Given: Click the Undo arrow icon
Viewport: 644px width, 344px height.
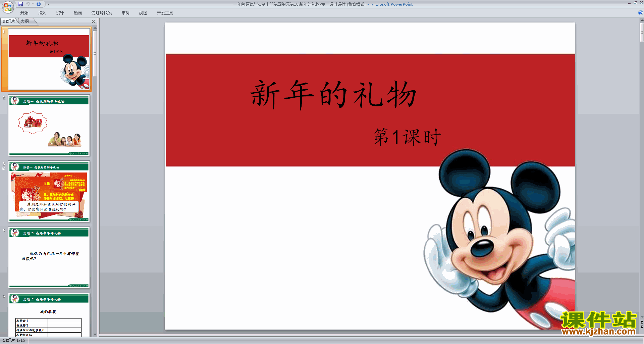Looking at the screenshot, I should [x=28, y=4].
